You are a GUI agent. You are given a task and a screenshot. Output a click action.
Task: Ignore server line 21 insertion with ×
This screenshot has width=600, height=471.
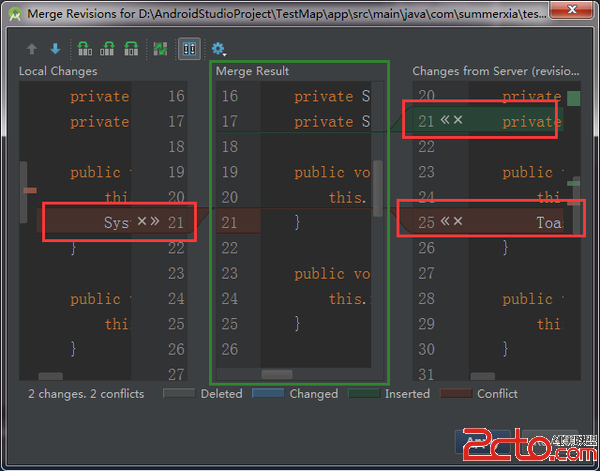tap(458, 120)
